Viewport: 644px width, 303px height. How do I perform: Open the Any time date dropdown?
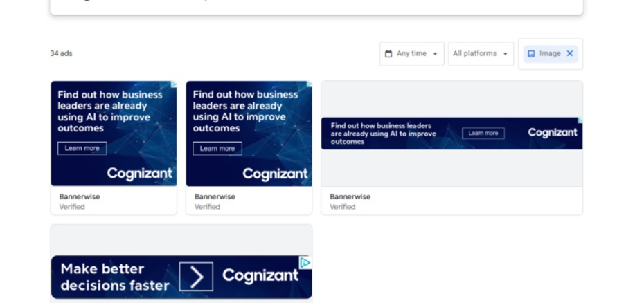click(x=411, y=54)
